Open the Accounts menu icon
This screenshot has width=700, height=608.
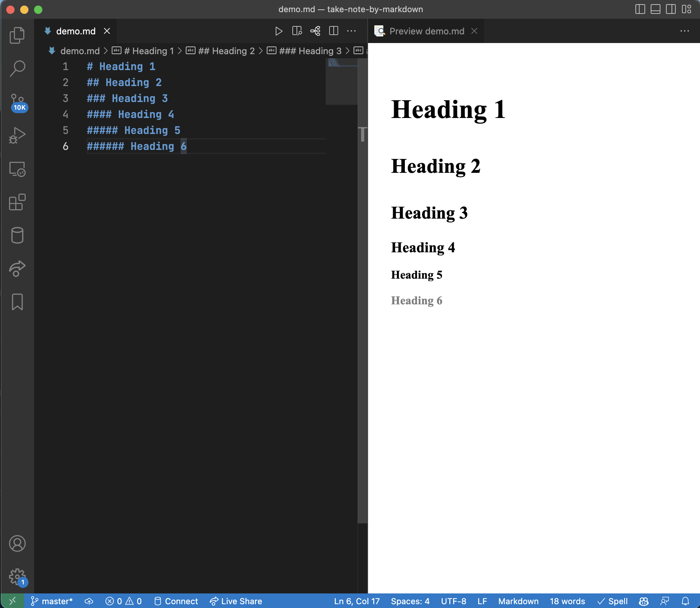[17, 543]
